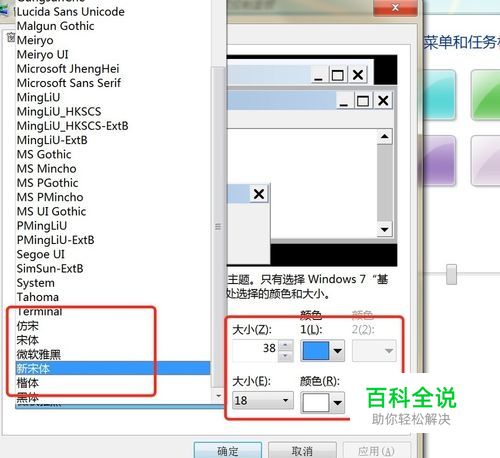Click preview inactive window minimize icon
500x458 pixels.
[318, 75]
